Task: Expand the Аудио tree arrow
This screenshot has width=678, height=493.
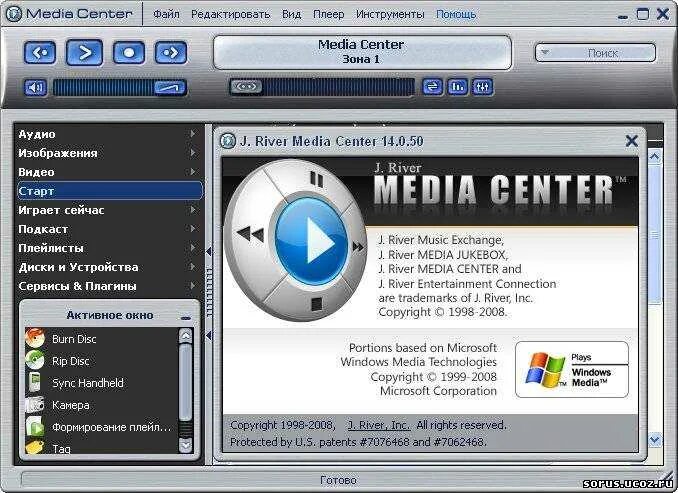Action: (193, 134)
